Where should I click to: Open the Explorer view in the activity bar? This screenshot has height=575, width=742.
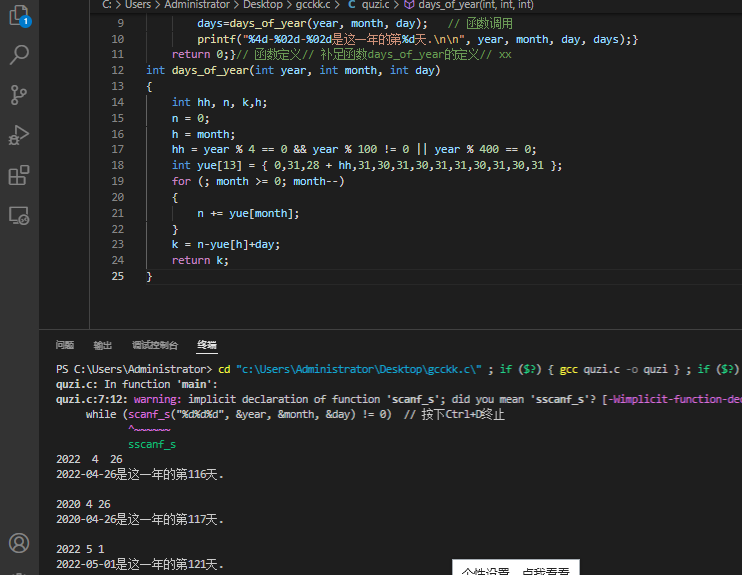19,16
